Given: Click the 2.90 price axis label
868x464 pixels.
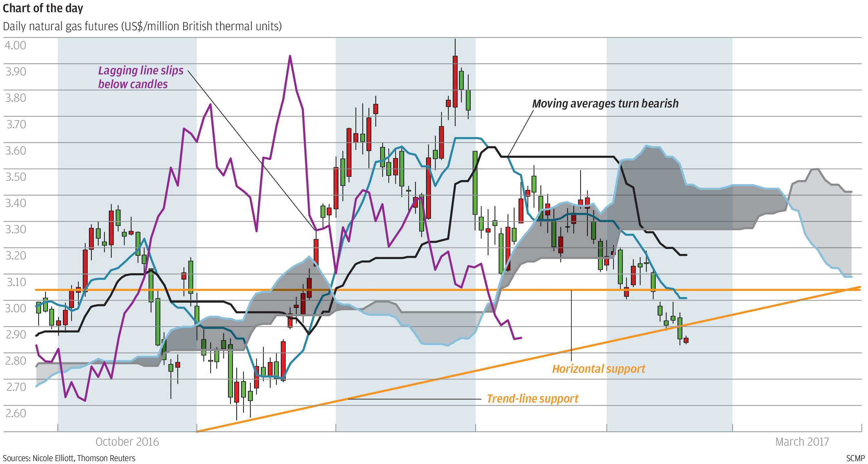Looking at the screenshot, I should coord(15,334).
